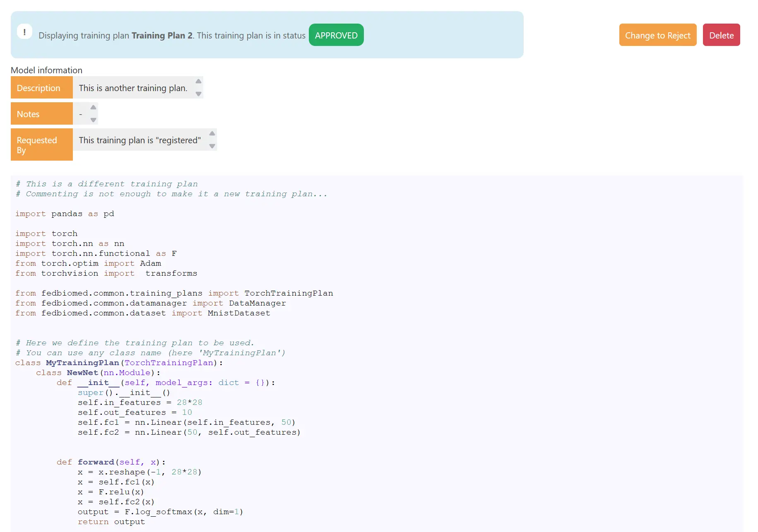Viewport: 758px width, 532px height.
Task: Click the TorchTrainingPlan import line
Action: 174,293
